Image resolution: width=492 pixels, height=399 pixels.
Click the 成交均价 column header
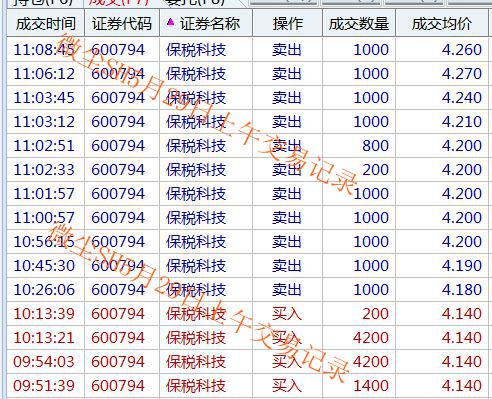click(x=442, y=23)
